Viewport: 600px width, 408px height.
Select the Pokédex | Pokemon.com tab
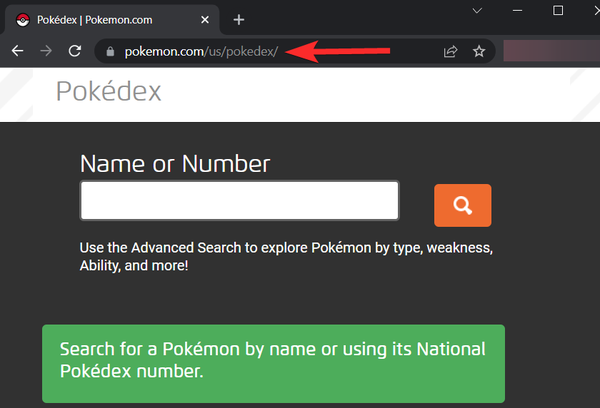coord(110,19)
